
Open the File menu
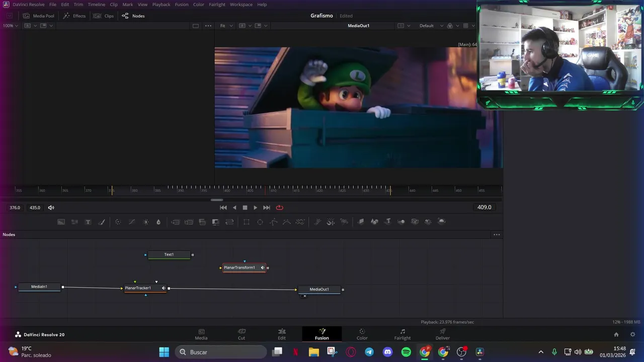53,5
